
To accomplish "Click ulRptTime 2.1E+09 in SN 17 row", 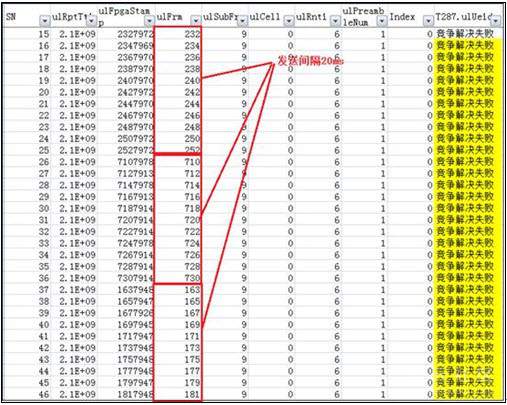I will [77, 58].
